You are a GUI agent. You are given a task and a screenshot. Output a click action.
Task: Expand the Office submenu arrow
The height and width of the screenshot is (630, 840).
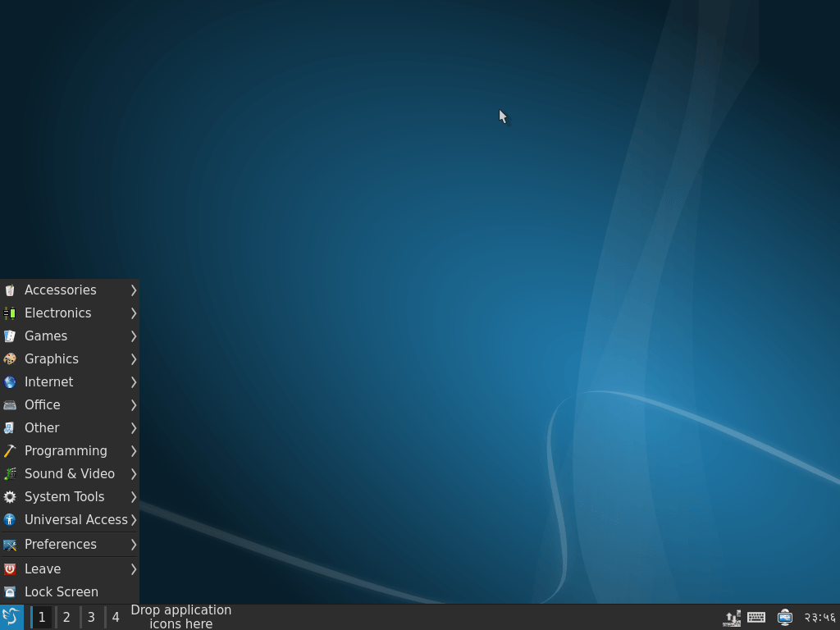(x=134, y=405)
